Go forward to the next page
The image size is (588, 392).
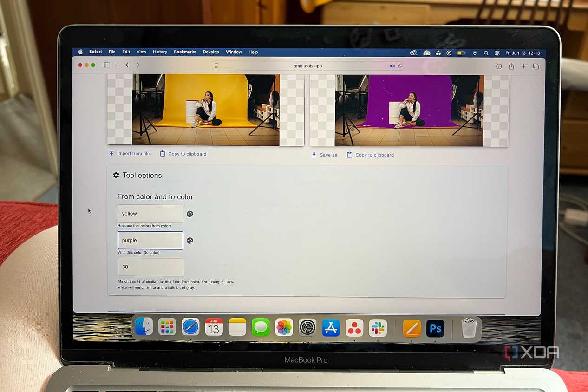pyautogui.click(x=138, y=65)
